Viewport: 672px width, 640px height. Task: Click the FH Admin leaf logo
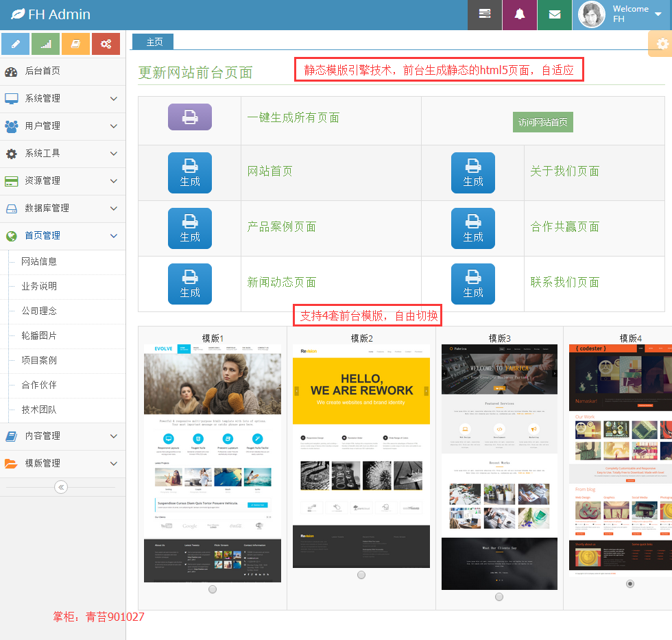tap(18, 14)
